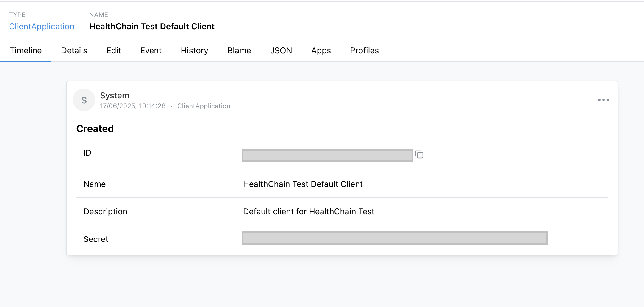Open the History tab
The width and height of the screenshot is (644, 307).
coord(194,51)
